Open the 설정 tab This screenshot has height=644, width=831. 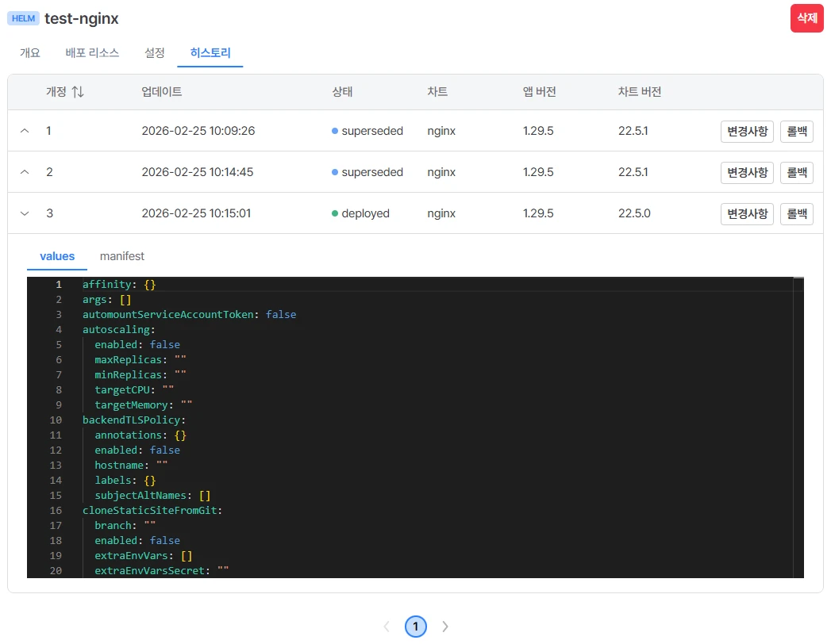(x=155, y=53)
